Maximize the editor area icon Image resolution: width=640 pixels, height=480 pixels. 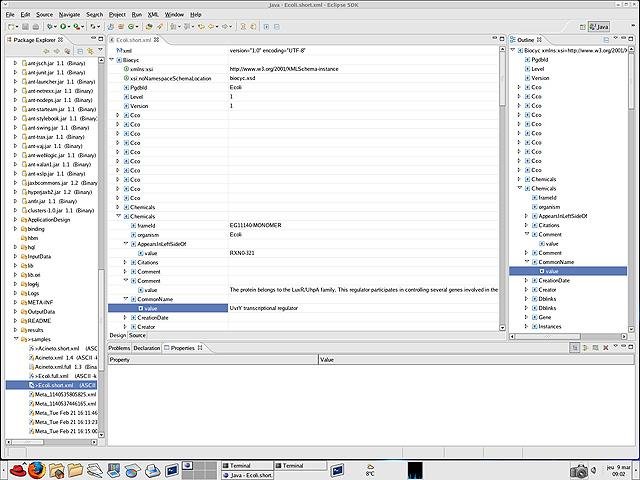coord(502,39)
